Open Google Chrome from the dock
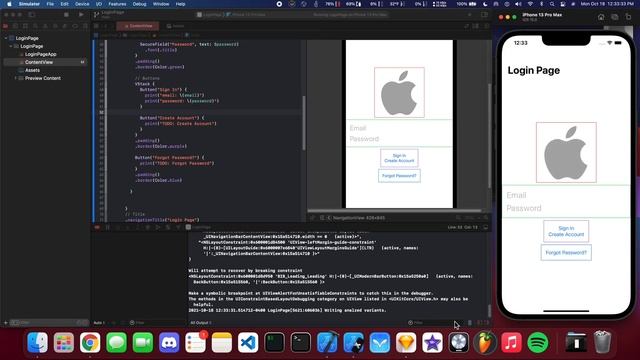Viewport: 640px width, 360px height. (90, 342)
